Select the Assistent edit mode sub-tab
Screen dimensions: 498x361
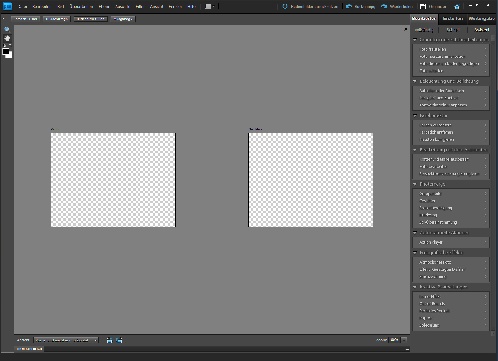click(482, 30)
